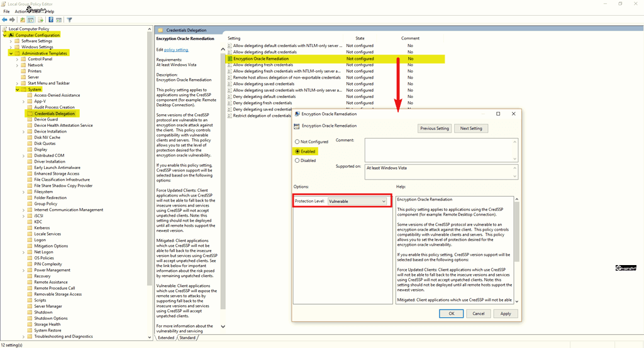Click the Help text vertical scrollbar
The height and width of the screenshot is (348, 644).
pyautogui.click(x=517, y=251)
